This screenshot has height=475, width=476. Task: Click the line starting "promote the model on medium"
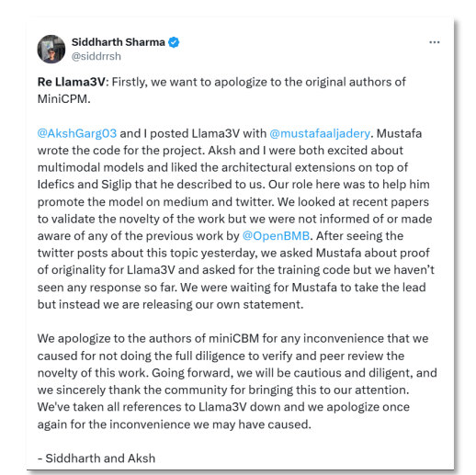click(233, 202)
